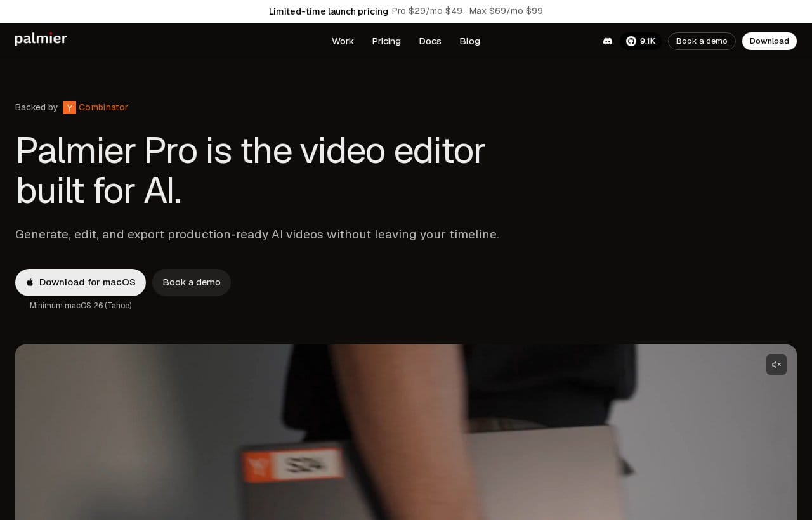Click Book a demo in header
Viewport: 812px width, 520px height.
[x=702, y=41]
